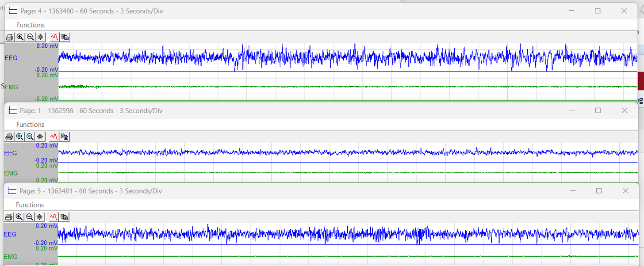
Task: Close the Page 5 window
Action: pos(625,191)
